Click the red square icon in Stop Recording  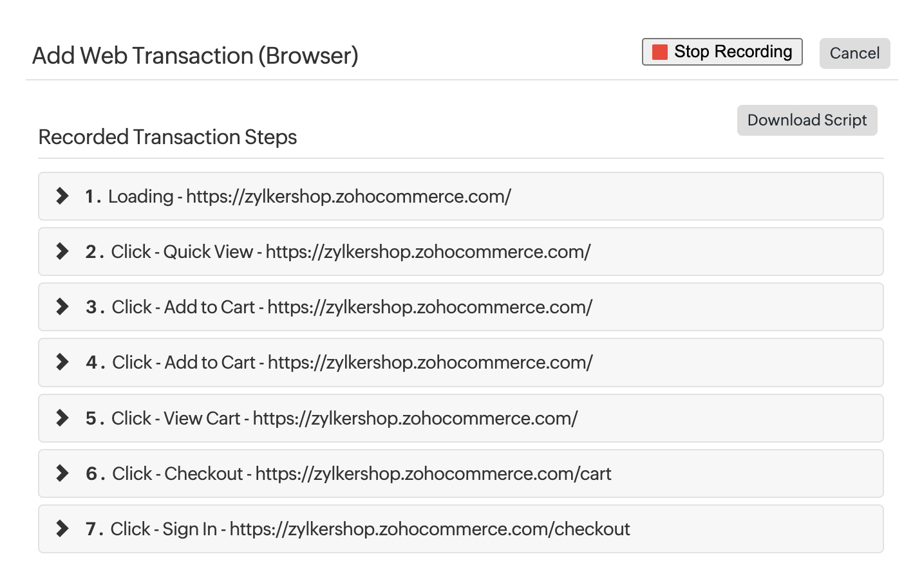(659, 51)
